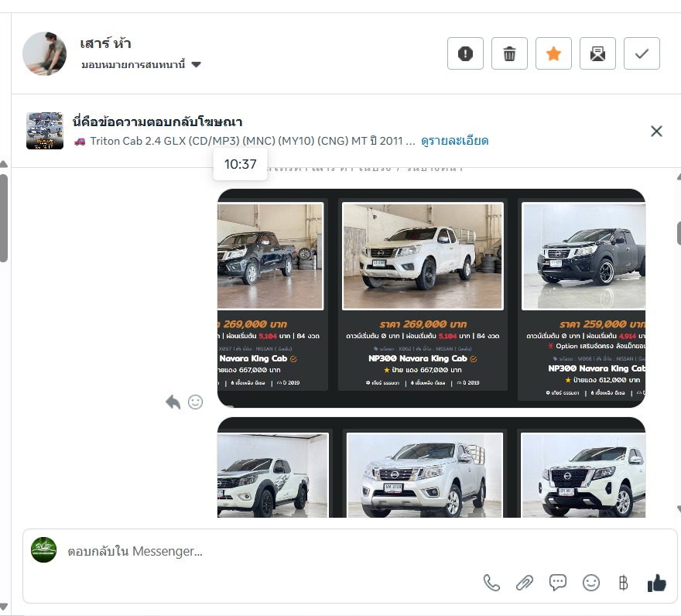The width and height of the screenshot is (681, 616).
Task: Click the page avatar beside reply box
Action: pos(43,550)
